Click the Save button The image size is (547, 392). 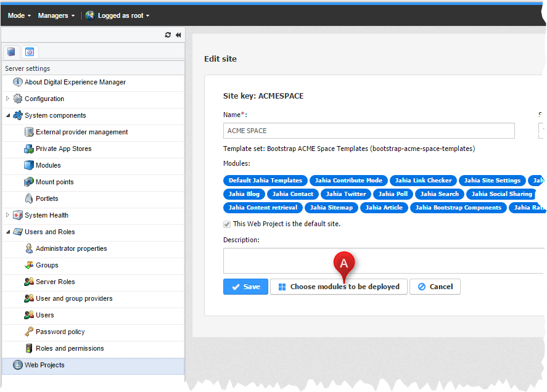(245, 287)
